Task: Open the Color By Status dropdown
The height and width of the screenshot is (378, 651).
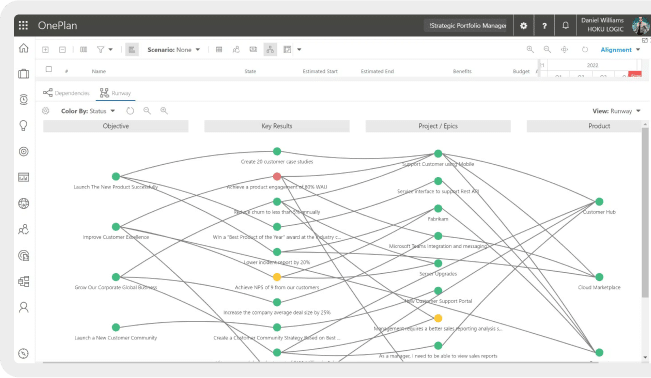Action: click(x=88, y=111)
